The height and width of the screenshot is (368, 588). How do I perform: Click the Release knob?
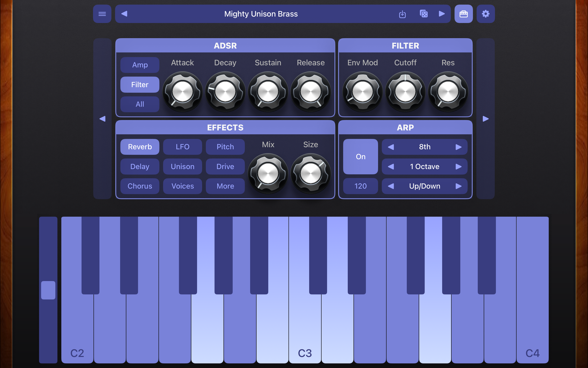pos(311,92)
